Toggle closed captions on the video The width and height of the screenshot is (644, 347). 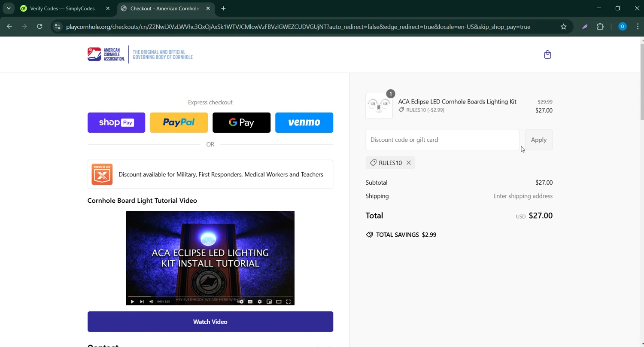pos(250,301)
